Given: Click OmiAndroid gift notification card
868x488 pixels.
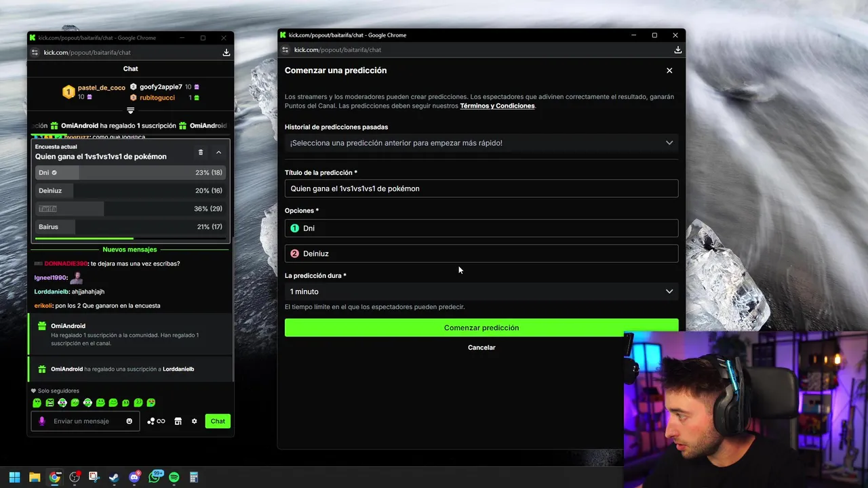Looking at the screenshot, I should pos(130,335).
